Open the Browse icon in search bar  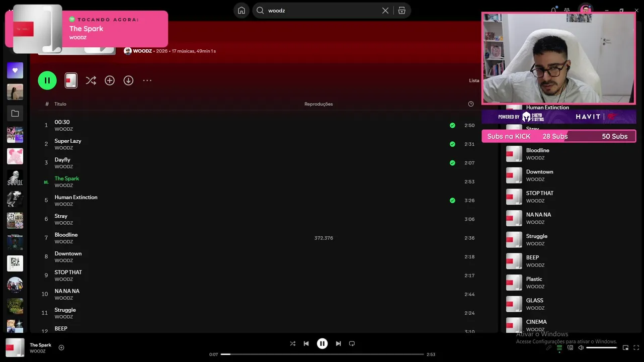[401, 11]
